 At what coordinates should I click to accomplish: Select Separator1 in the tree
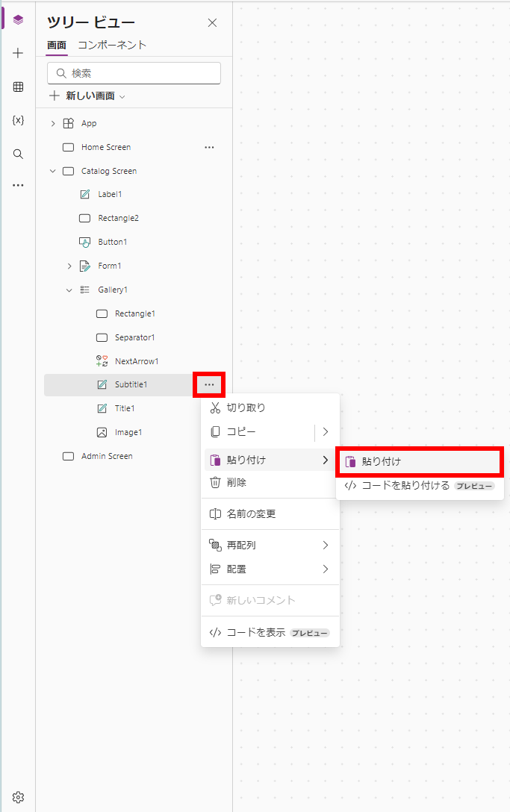click(134, 337)
